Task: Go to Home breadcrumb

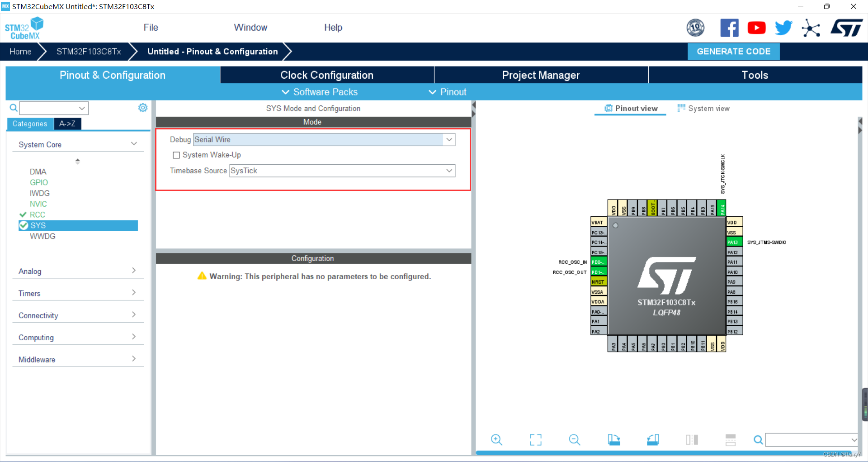Action: click(20, 52)
